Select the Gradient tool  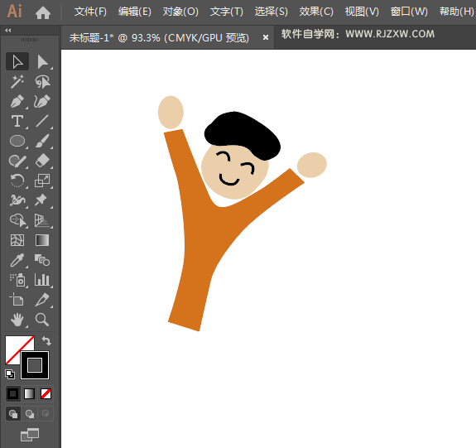(x=42, y=240)
